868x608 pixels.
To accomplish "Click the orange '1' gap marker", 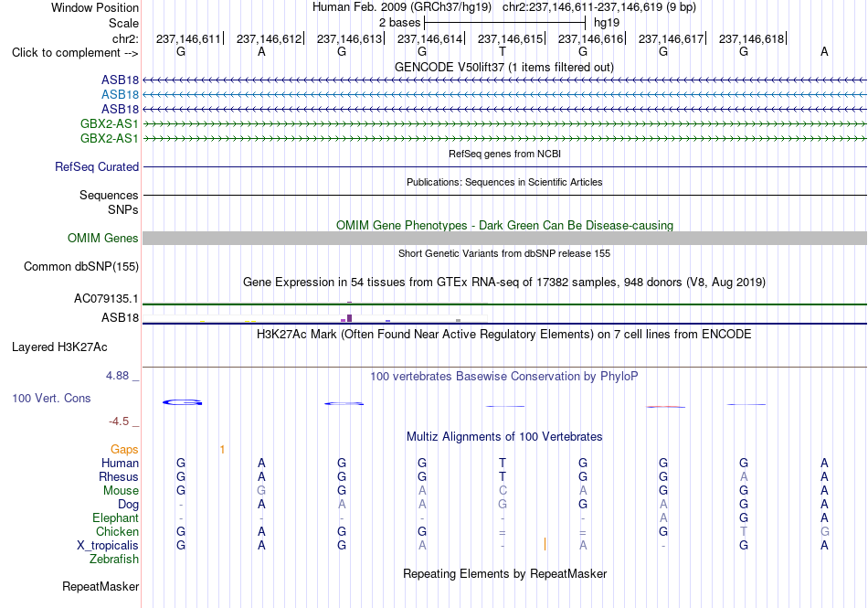I will click(222, 450).
